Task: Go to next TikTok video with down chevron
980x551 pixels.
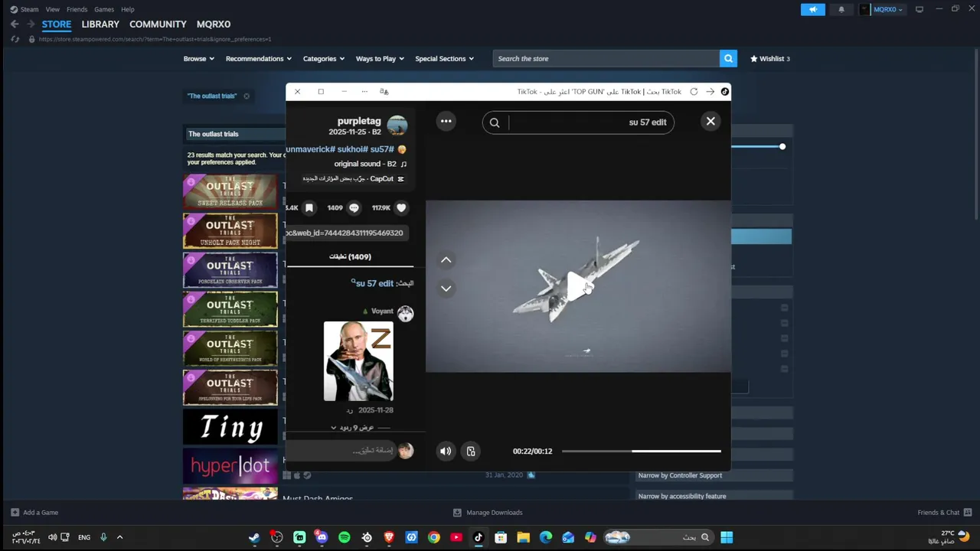Action: [x=446, y=289]
